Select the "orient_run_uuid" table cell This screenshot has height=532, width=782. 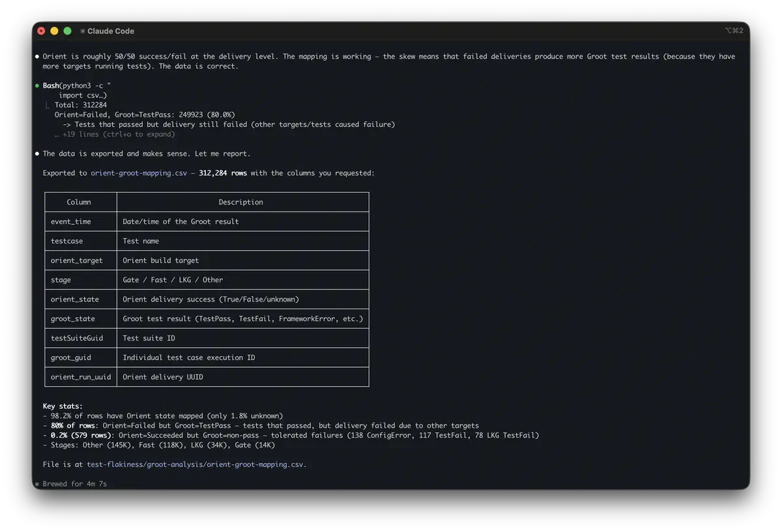pyautogui.click(x=81, y=377)
